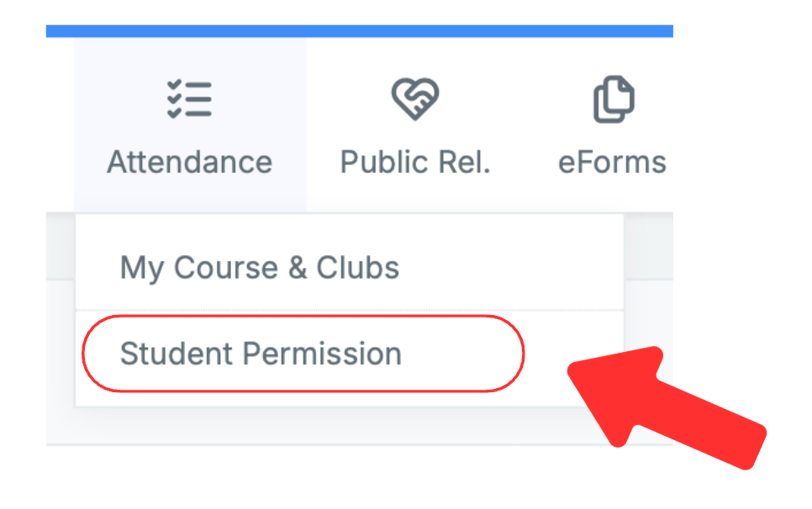Click the empty area right of My Course & Clubs
Screen dimensions: 812x509
coord(513,268)
